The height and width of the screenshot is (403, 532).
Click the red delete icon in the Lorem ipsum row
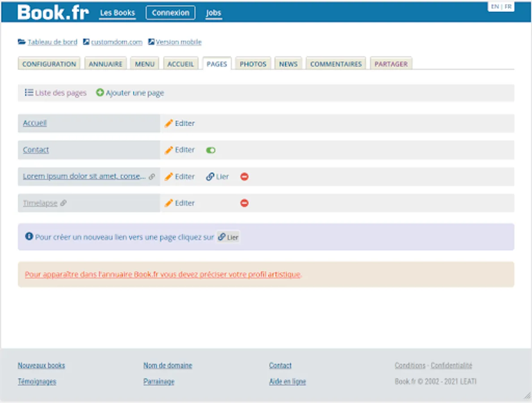[x=245, y=176]
